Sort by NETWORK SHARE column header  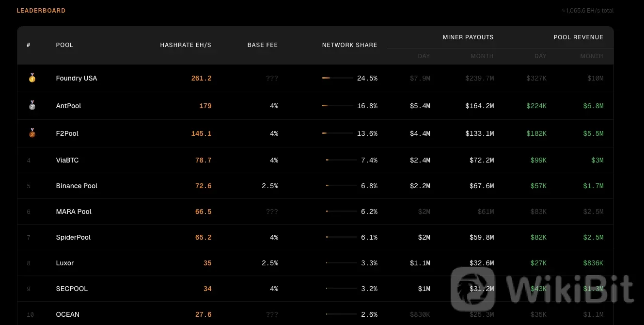click(x=349, y=45)
